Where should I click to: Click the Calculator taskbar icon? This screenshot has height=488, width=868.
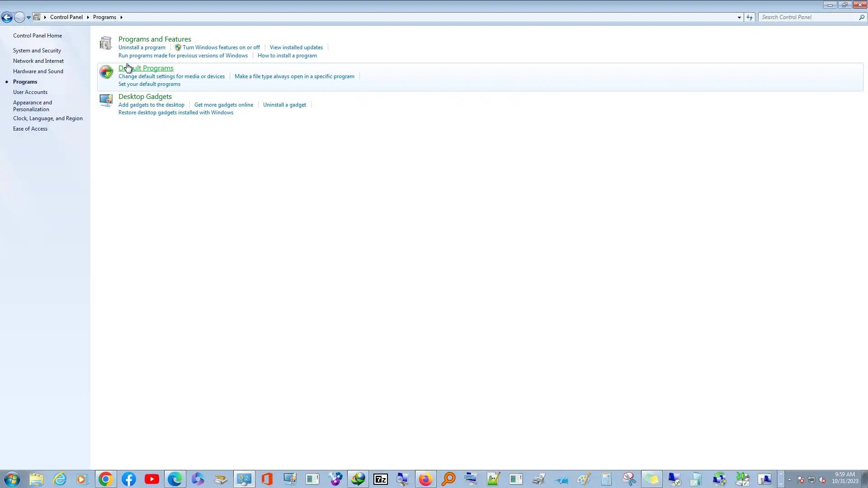(606, 479)
